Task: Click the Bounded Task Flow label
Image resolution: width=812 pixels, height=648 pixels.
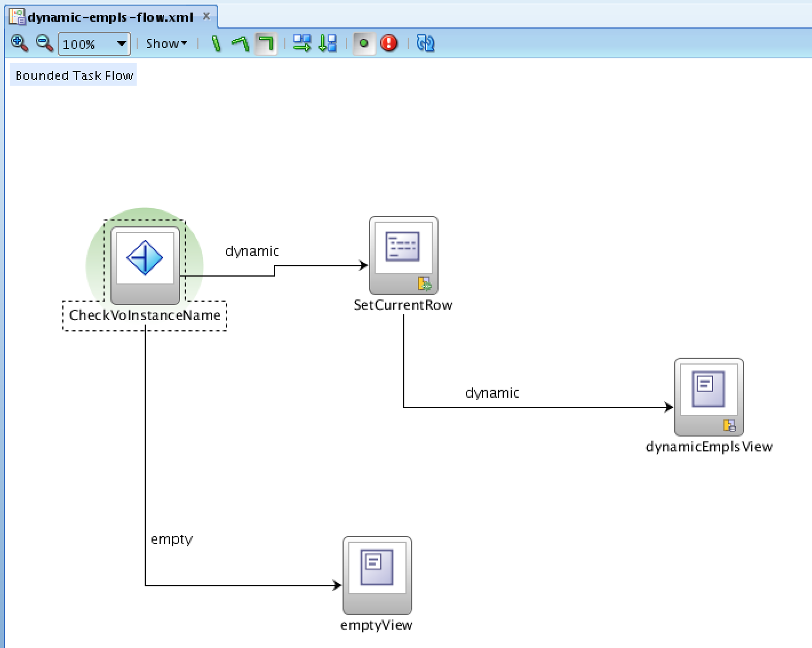Action: click(x=74, y=75)
